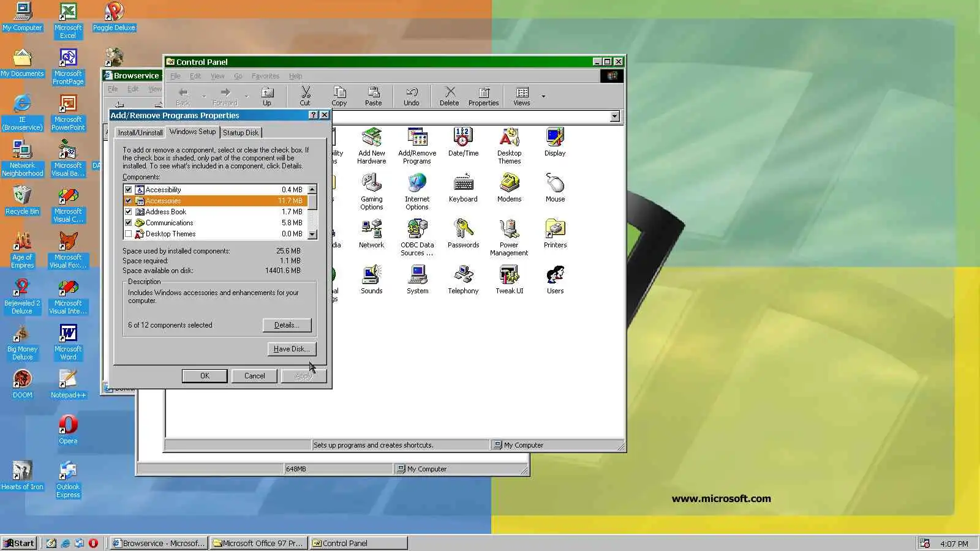Select the Keyboard control panel icon
Image resolution: width=980 pixels, height=551 pixels.
[x=463, y=188]
